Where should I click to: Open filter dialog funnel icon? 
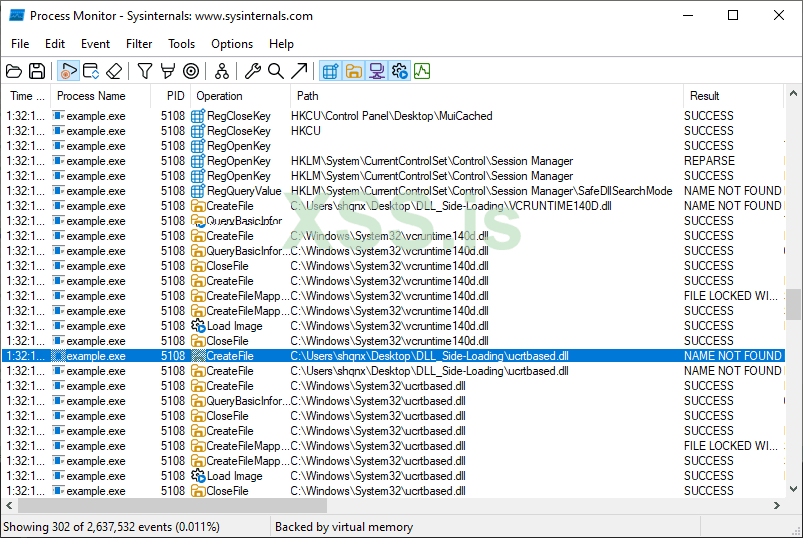point(145,71)
